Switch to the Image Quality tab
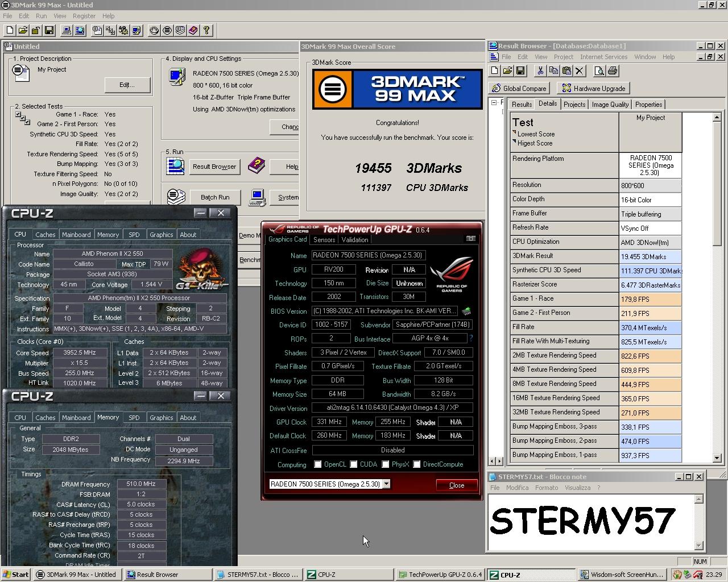This screenshot has width=728, height=582. (610, 105)
